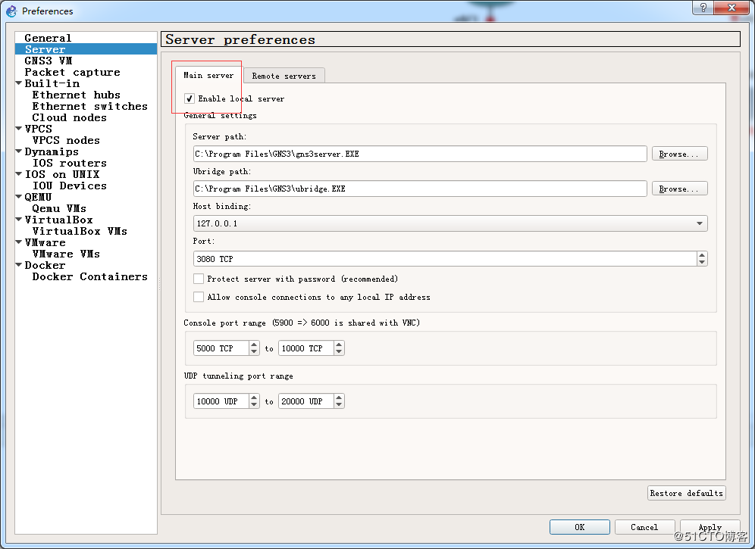Collapse the VirtualBox tree section

click(x=19, y=220)
